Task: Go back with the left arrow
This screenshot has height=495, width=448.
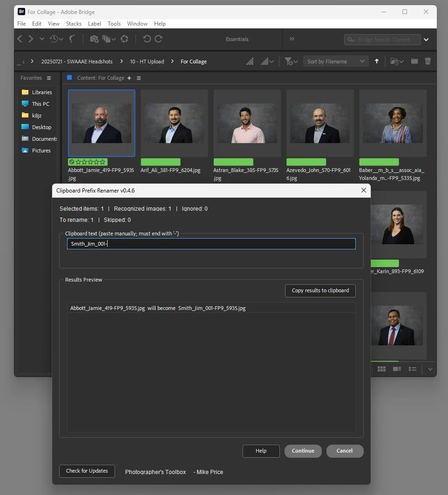Action: pyautogui.click(x=20, y=39)
